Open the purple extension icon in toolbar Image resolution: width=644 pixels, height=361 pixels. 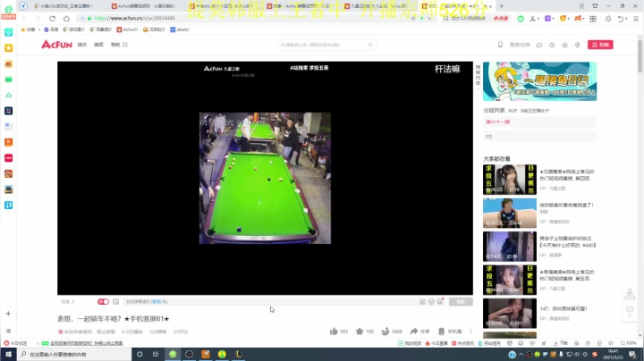[x=547, y=19]
